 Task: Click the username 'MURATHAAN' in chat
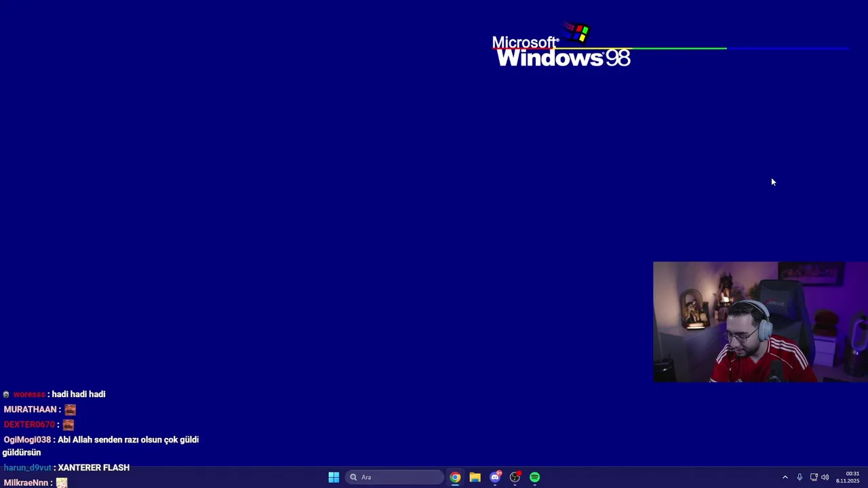click(x=30, y=409)
